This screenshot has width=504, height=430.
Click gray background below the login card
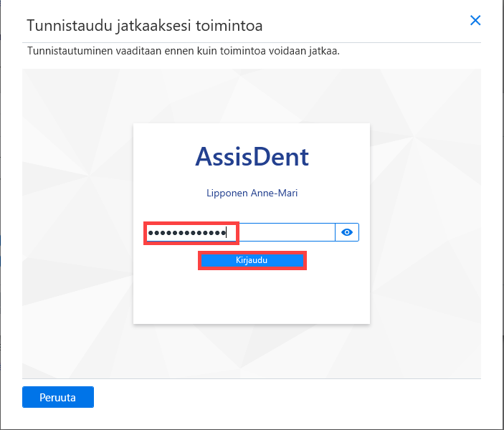252,351
